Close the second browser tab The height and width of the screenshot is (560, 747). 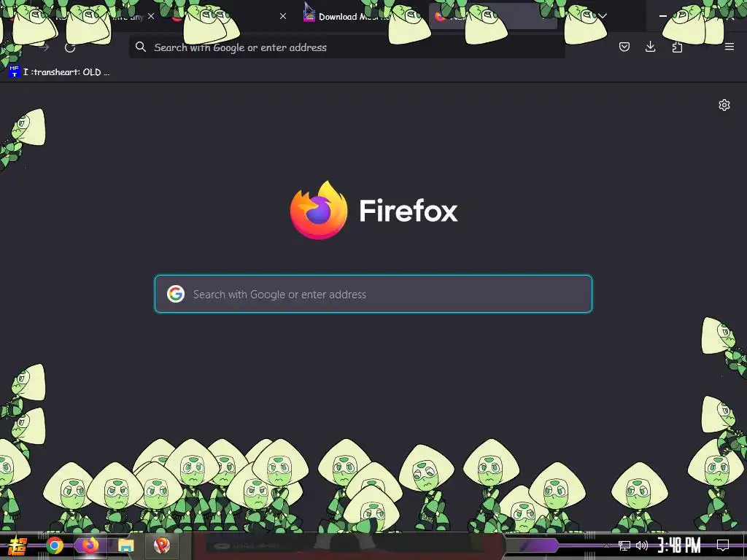[x=283, y=16]
